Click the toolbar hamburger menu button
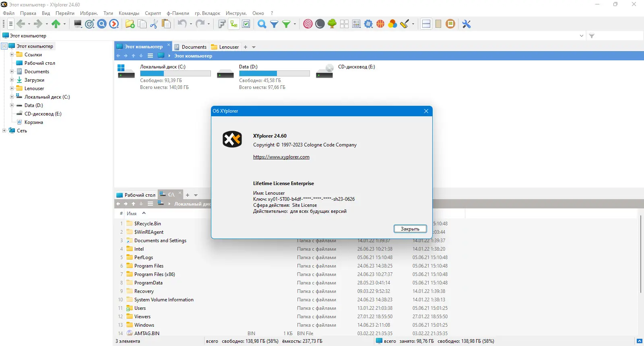This screenshot has height=346, width=644. 10,24
